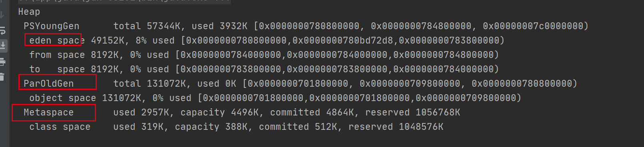Click the highlighted ParOldGen label
Image resolution: width=644 pixels, height=147 pixels.
48,83
